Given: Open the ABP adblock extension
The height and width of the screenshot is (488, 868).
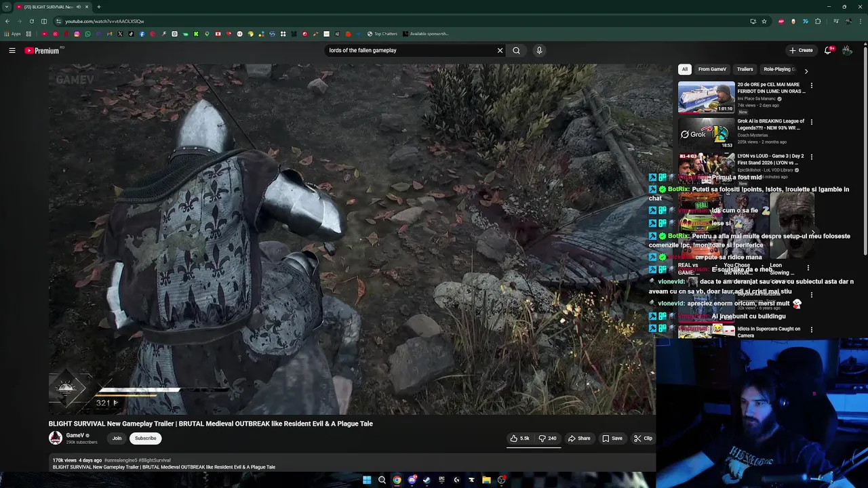Looking at the screenshot, I should tap(781, 21).
